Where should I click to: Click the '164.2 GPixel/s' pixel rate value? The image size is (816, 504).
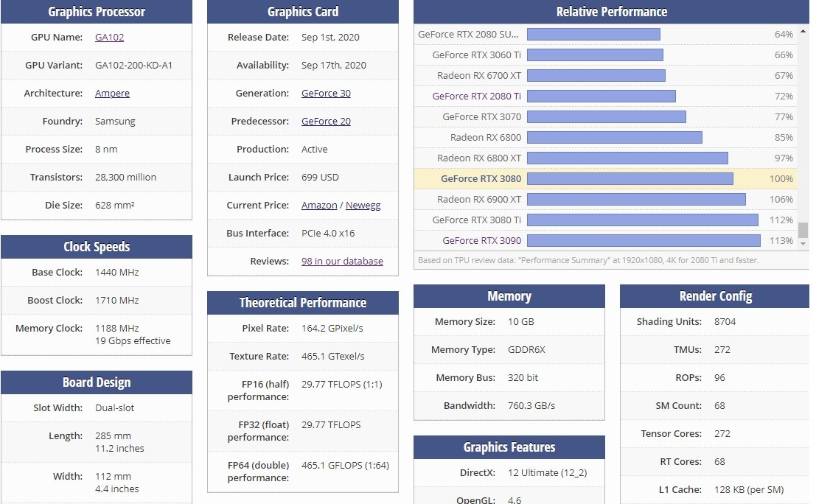click(x=332, y=328)
